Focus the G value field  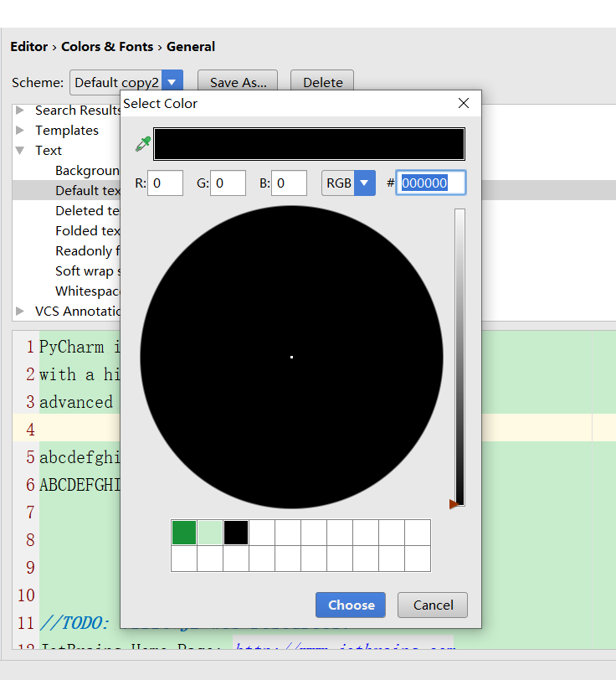point(228,183)
